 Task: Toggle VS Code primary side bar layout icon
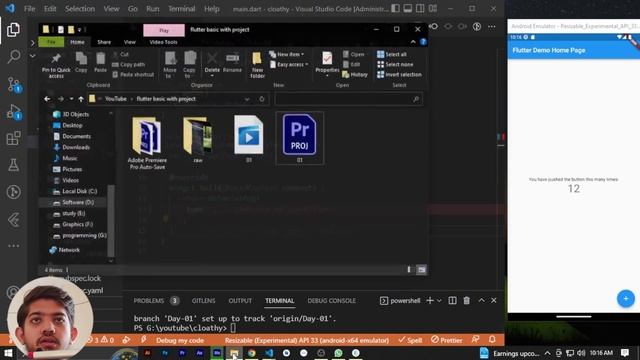coord(395,8)
